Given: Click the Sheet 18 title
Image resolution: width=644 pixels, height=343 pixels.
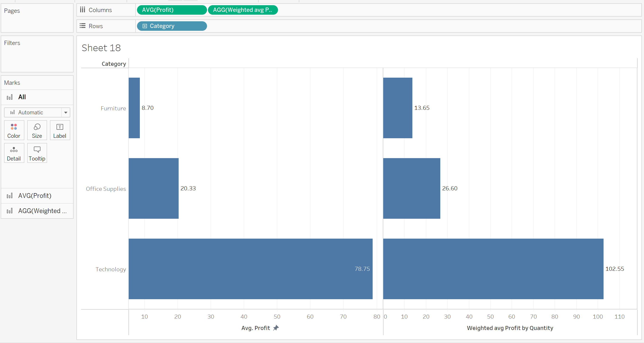Looking at the screenshot, I should 101,48.
